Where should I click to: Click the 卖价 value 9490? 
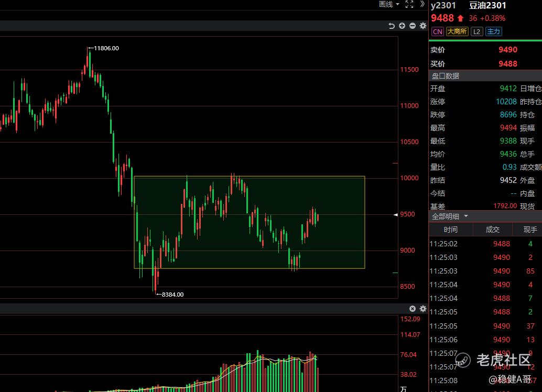point(508,50)
